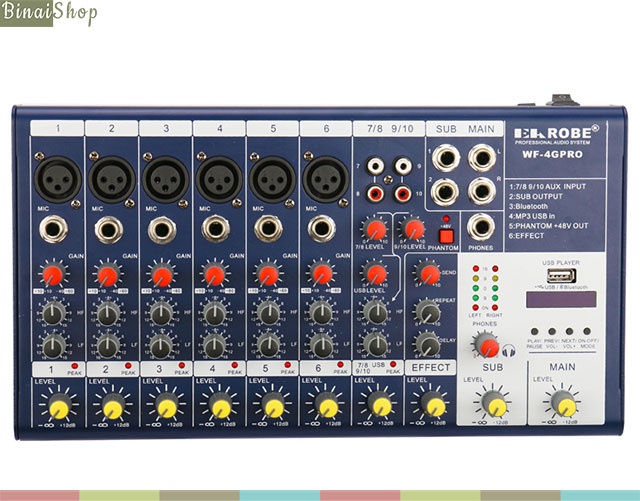Click the MAIN L output jack

pyautogui.click(x=482, y=158)
